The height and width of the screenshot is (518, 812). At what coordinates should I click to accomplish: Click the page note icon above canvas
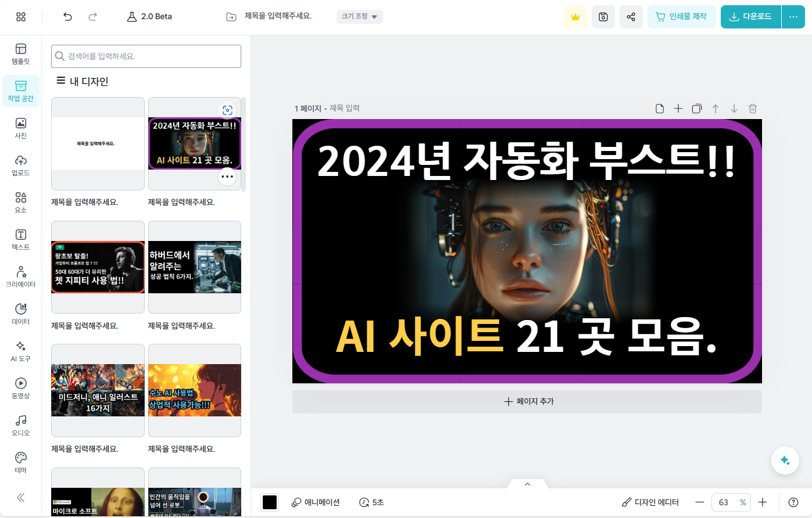(x=660, y=109)
